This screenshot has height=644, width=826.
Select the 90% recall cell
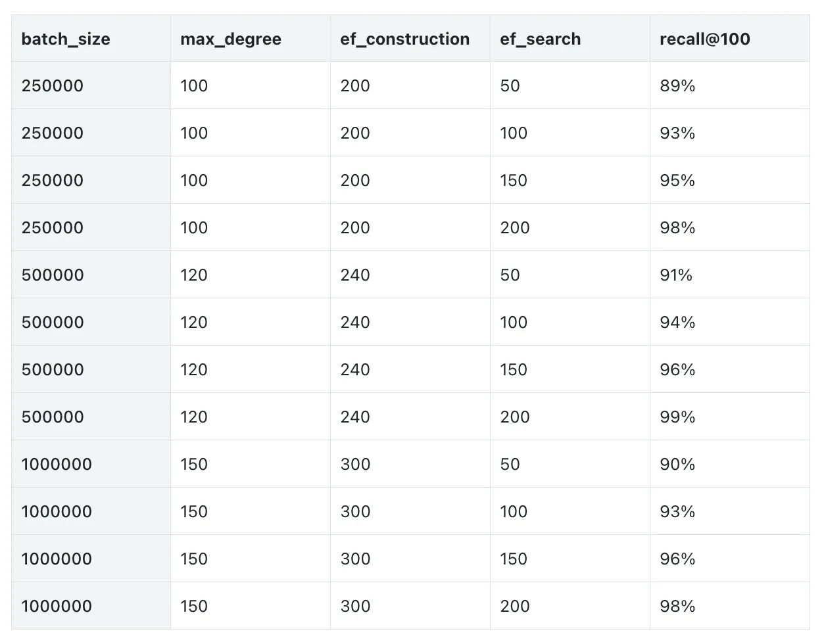coord(677,465)
